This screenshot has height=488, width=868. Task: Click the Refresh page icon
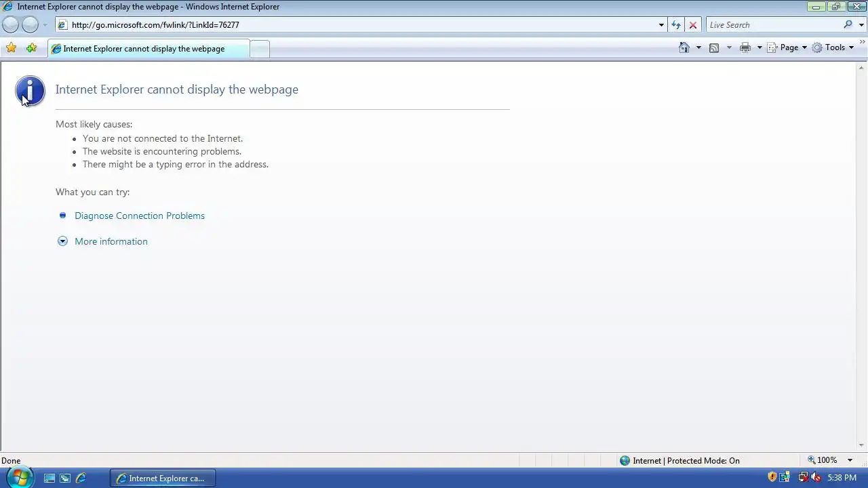(676, 25)
